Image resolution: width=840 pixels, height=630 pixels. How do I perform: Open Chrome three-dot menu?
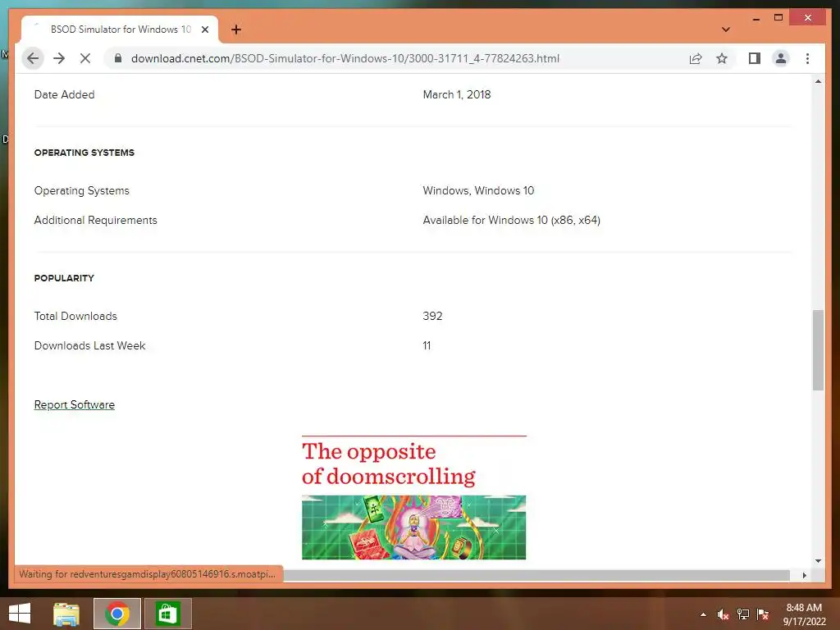tap(807, 58)
